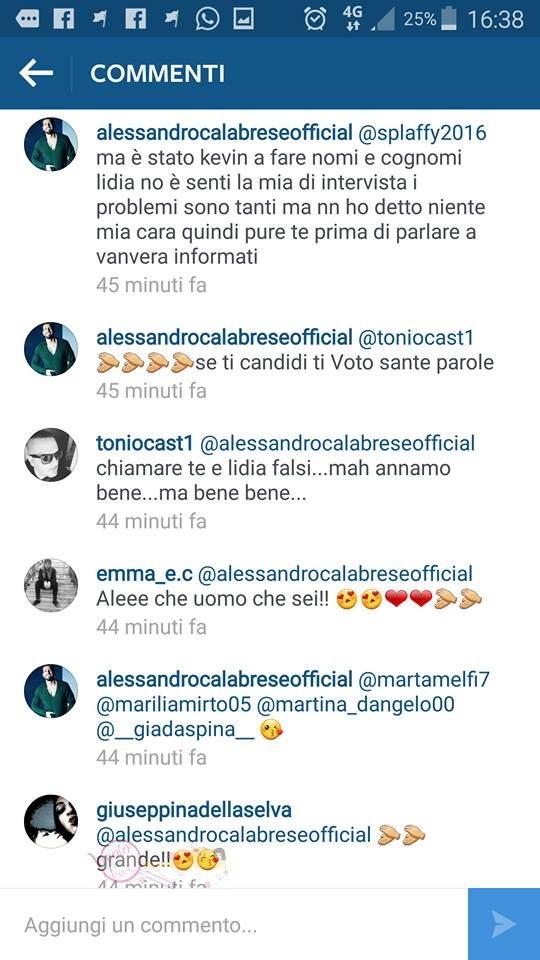The height and width of the screenshot is (960, 540).
Task: Focus the Aggiungi un commento field
Action: pyautogui.click(x=234, y=924)
